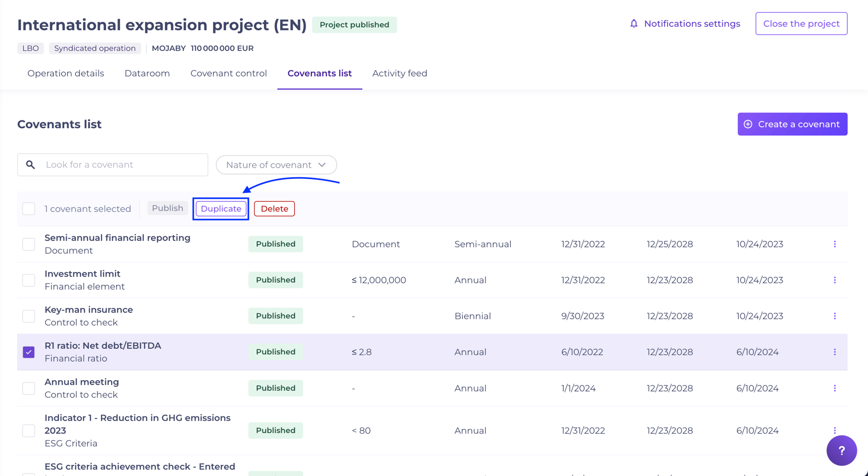The height and width of the screenshot is (476, 868).
Task: Delete the selected covenant
Action: coord(274,208)
